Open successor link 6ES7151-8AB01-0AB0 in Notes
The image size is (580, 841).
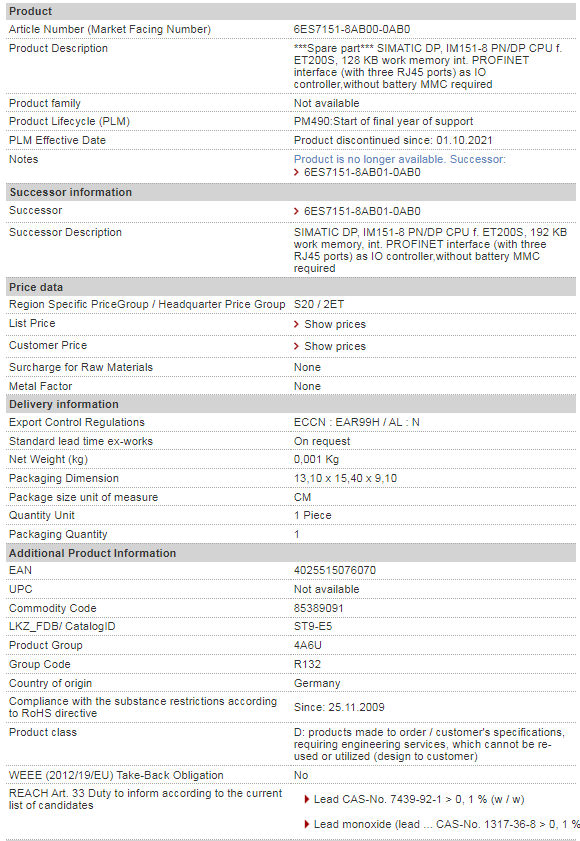(362, 172)
